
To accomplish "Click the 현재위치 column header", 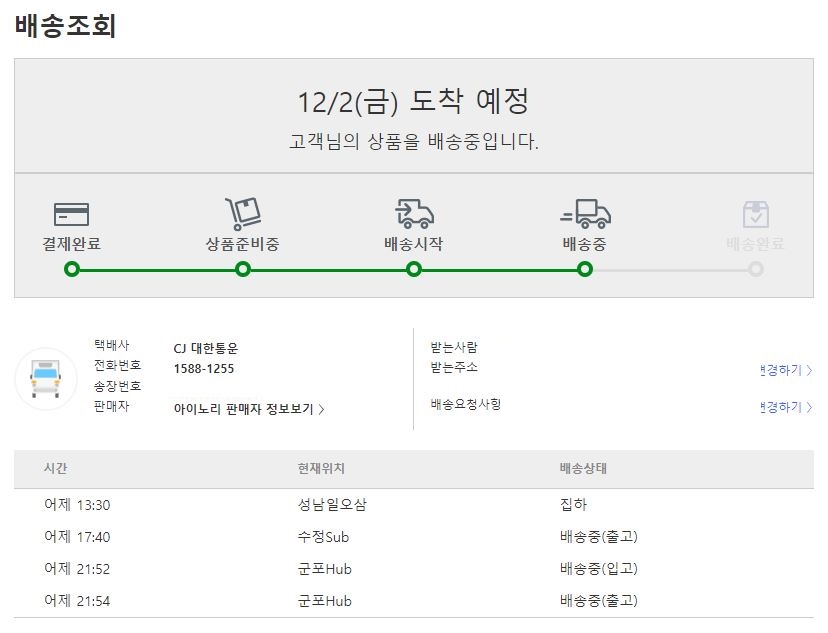I will coord(321,468).
